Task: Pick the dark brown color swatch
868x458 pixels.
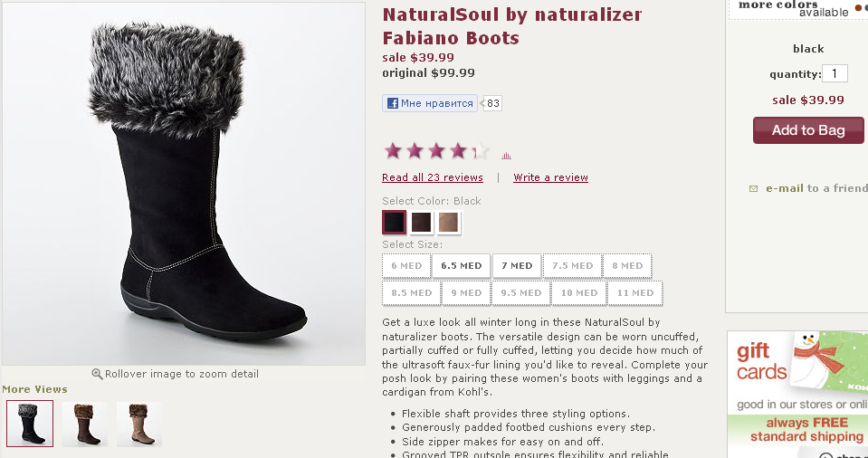Action: pyautogui.click(x=422, y=223)
